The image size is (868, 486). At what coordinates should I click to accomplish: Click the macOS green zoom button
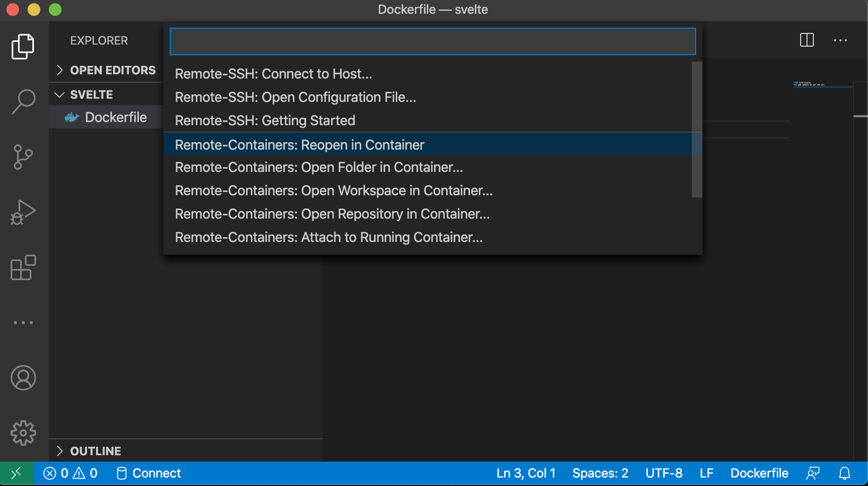(55, 10)
